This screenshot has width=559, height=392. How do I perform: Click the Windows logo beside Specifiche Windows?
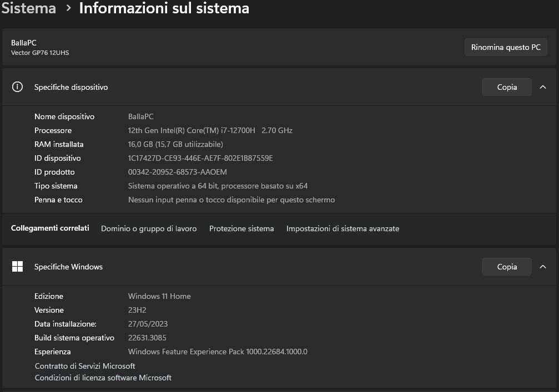pyautogui.click(x=17, y=267)
